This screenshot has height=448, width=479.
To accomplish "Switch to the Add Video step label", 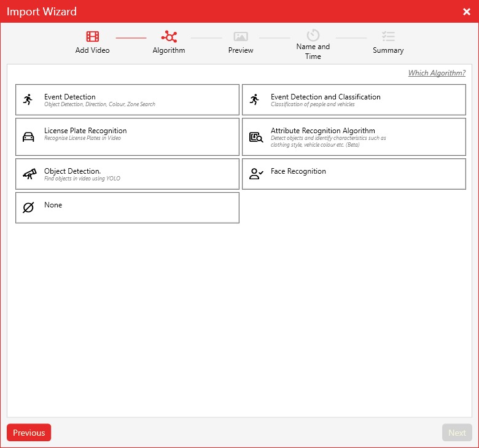I will pos(92,50).
